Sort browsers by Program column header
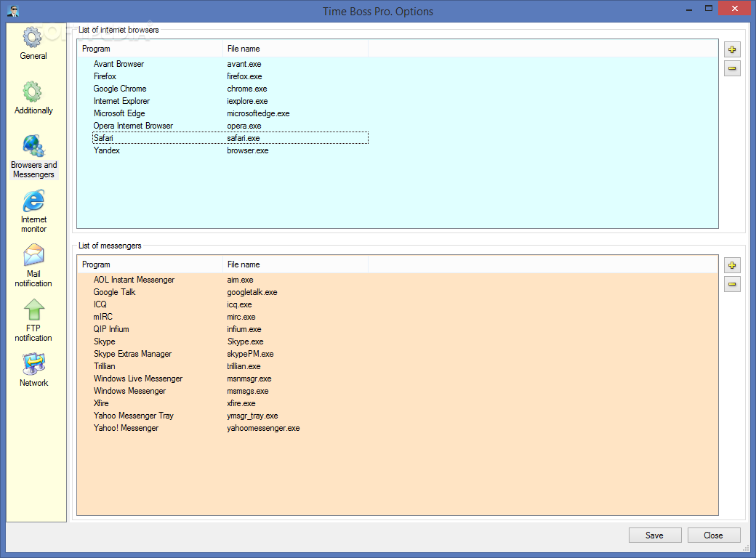This screenshot has height=558, width=756. click(150, 49)
